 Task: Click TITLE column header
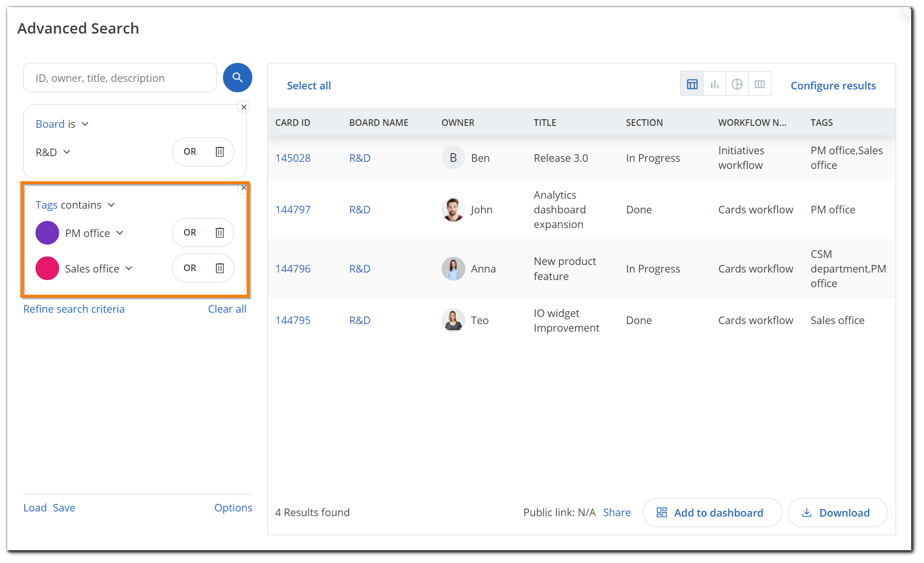tap(545, 123)
